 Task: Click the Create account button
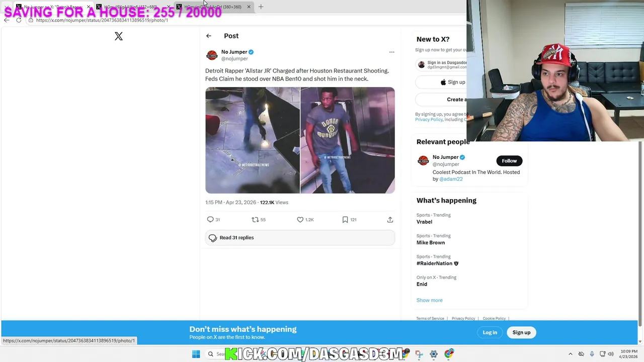(441, 100)
